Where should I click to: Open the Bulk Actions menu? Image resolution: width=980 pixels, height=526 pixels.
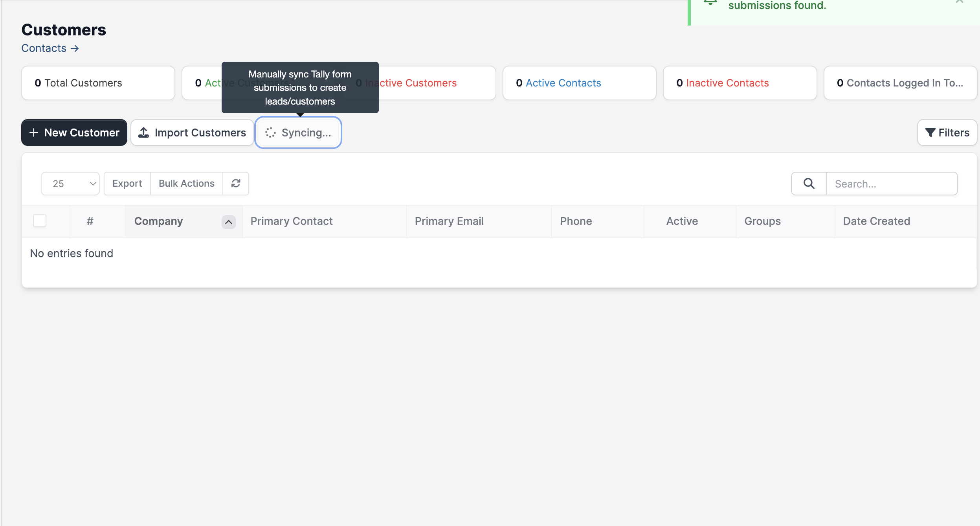[x=186, y=184]
